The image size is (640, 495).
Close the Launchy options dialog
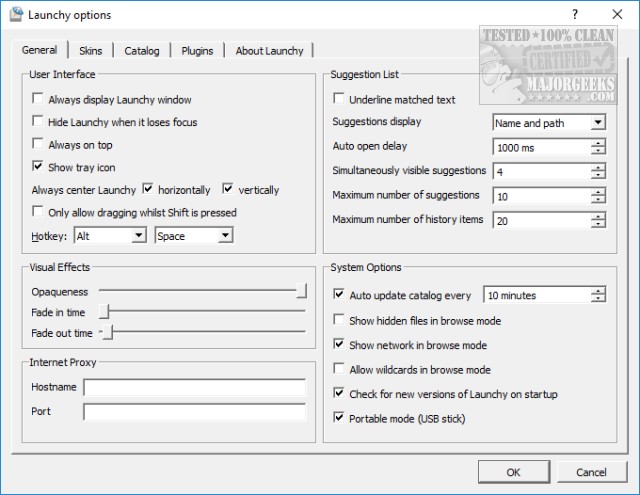[x=617, y=15]
